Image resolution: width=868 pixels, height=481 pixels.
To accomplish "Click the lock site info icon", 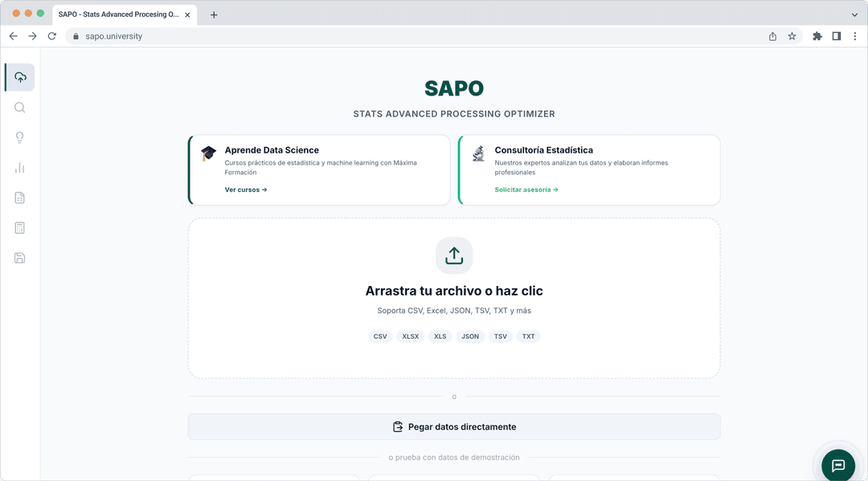I will (76, 36).
